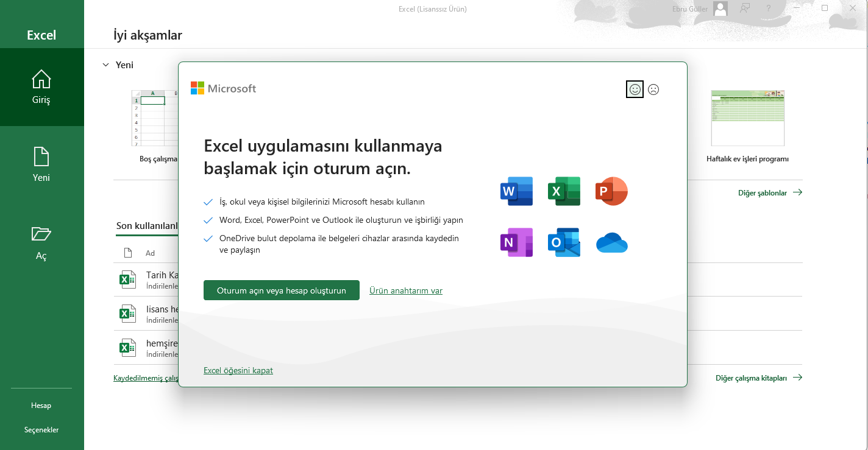Open Hesap in the sidebar
This screenshot has width=868, height=450.
click(41, 406)
